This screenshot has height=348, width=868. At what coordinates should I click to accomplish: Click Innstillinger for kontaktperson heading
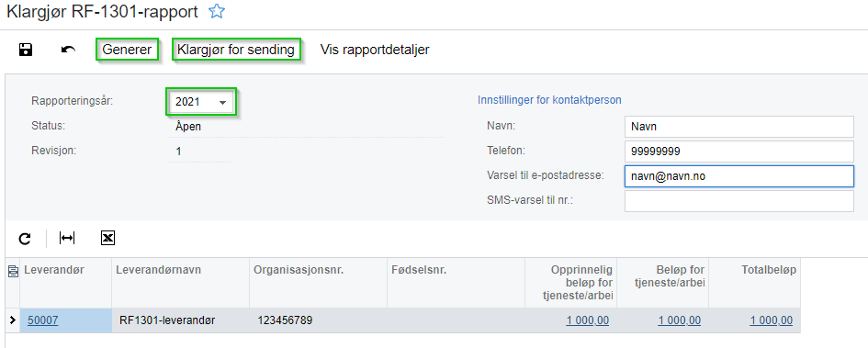tap(549, 100)
